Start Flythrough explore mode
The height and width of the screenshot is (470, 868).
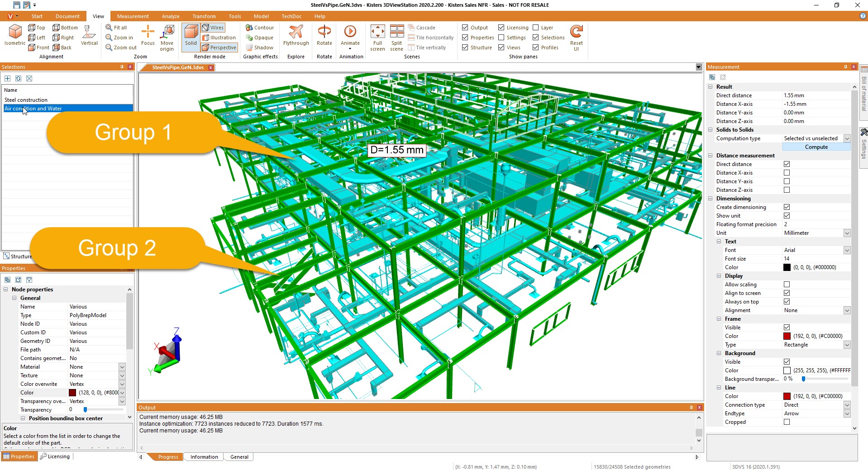(296, 35)
